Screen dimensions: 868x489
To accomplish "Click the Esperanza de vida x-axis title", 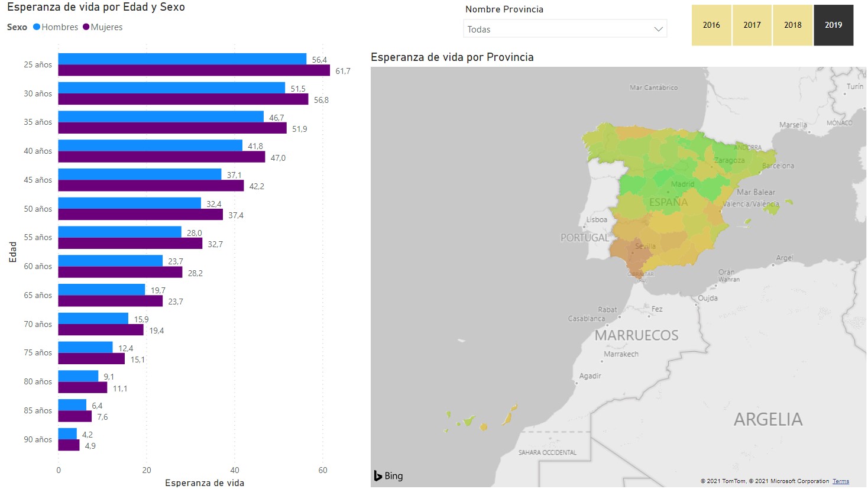I will coord(205,482).
